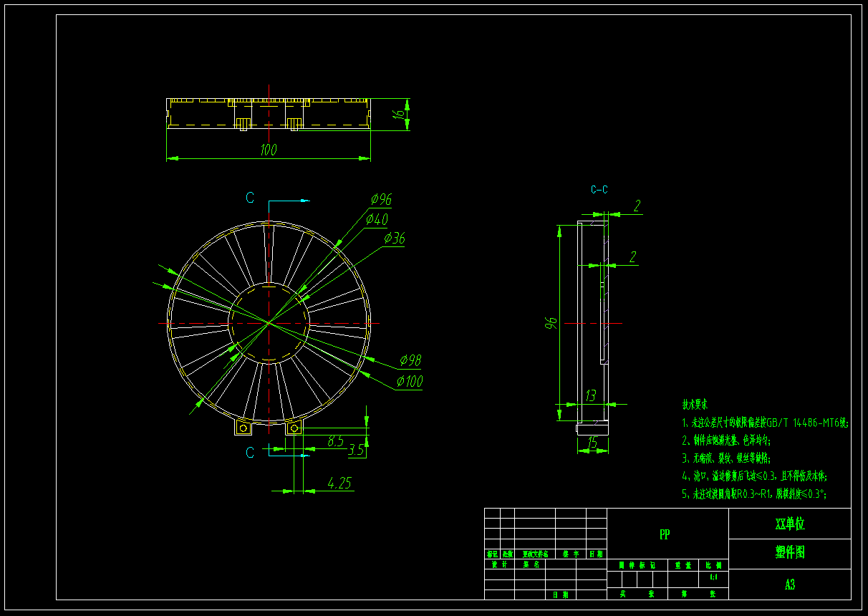The width and height of the screenshot is (868, 616).
Task: Click the 处数 header cell
Action: tap(507, 554)
